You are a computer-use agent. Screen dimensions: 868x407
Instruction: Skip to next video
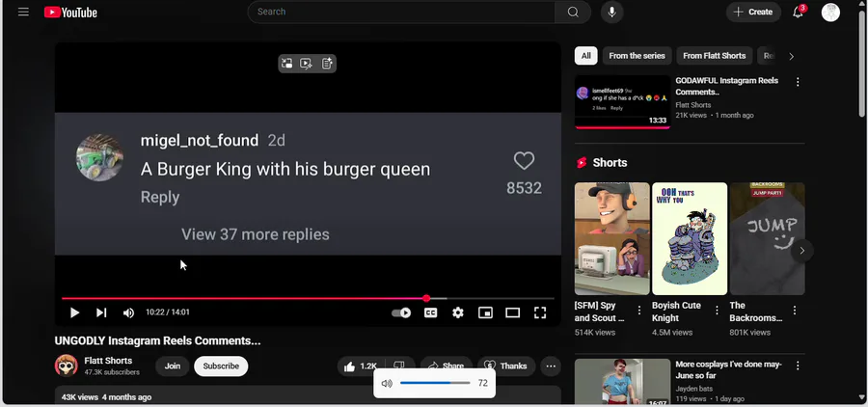click(101, 312)
